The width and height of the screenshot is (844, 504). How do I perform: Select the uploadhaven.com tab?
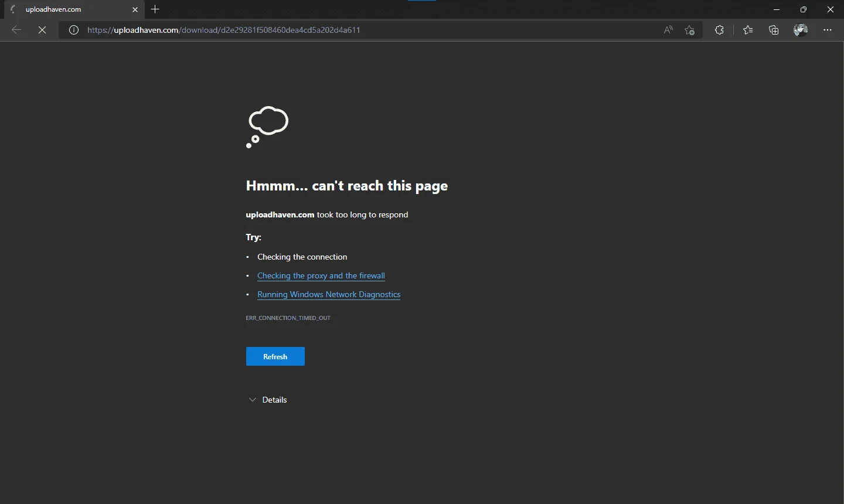(x=73, y=9)
